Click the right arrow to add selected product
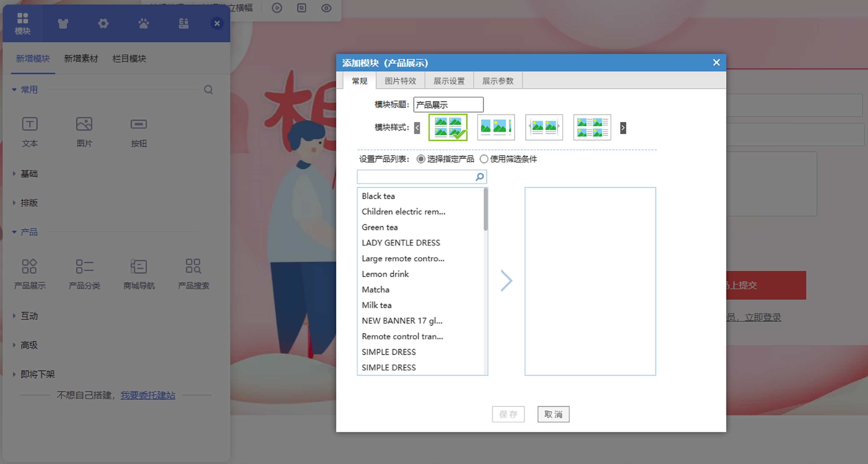Viewport: 868px width, 464px height. pos(506,280)
